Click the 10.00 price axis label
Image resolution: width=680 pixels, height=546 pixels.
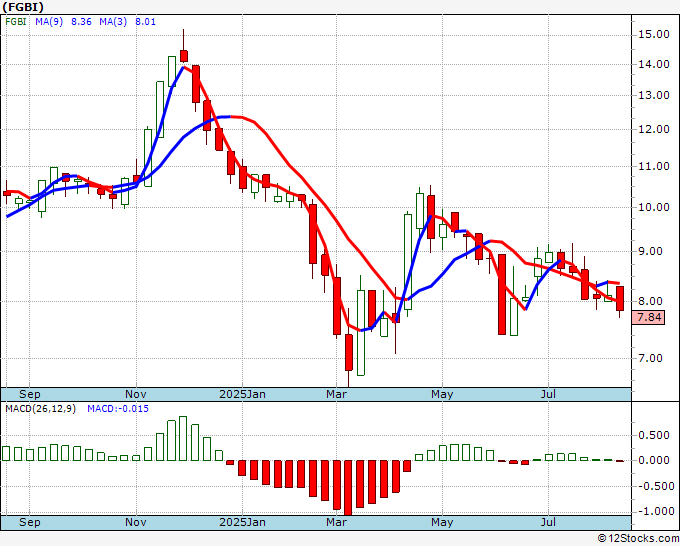click(x=654, y=207)
